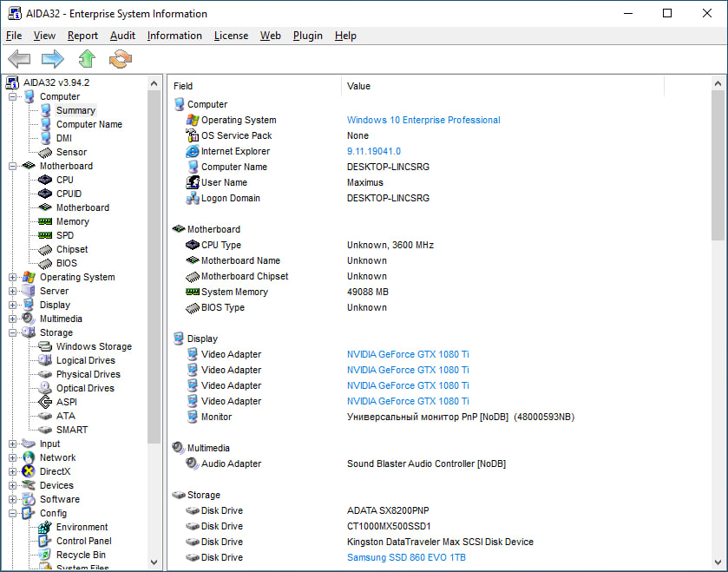
Task: Select the Logical Drives icon
Action: tap(45, 360)
